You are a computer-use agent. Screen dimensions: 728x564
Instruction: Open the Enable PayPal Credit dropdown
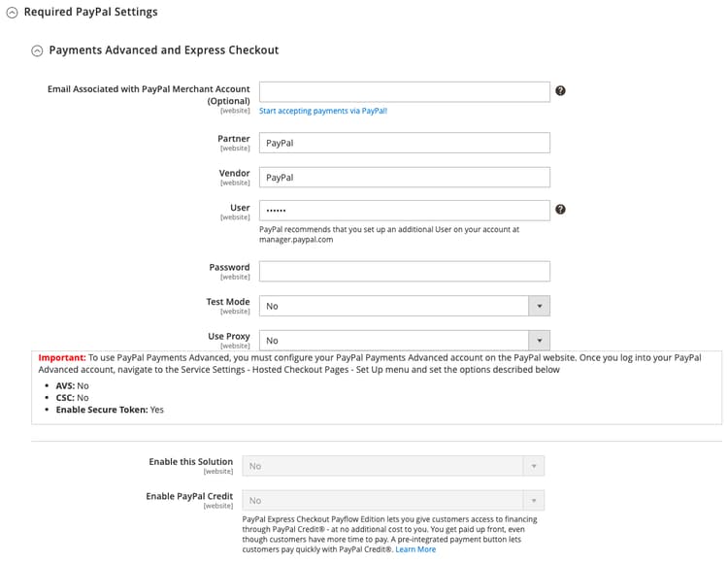pos(382,501)
